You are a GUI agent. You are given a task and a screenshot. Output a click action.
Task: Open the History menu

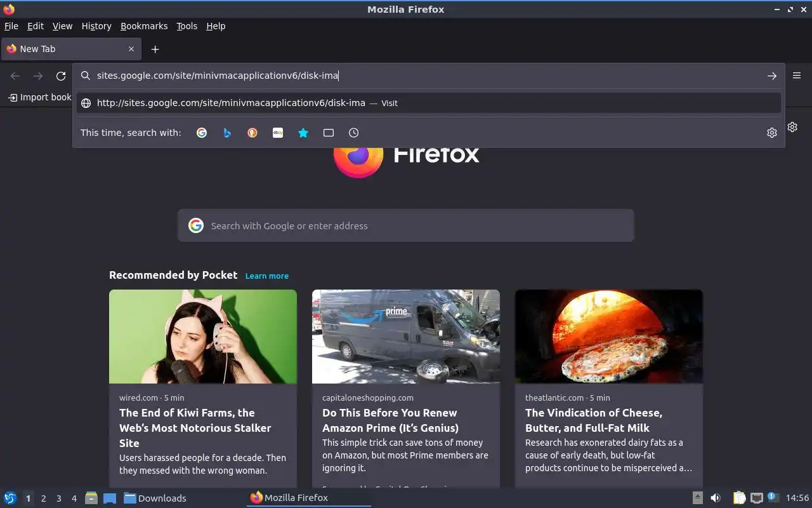point(96,26)
